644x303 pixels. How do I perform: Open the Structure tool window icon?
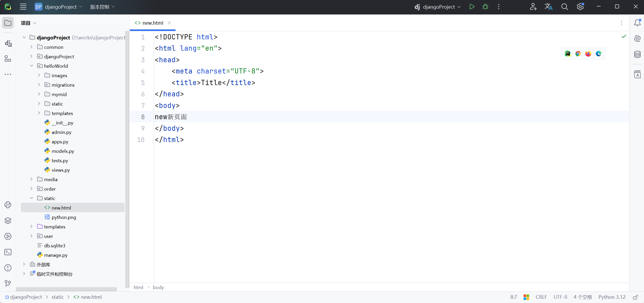point(8,59)
